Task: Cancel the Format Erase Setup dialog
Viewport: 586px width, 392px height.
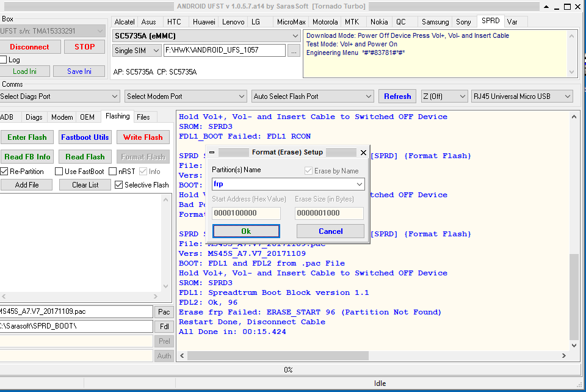Action: [x=330, y=231]
